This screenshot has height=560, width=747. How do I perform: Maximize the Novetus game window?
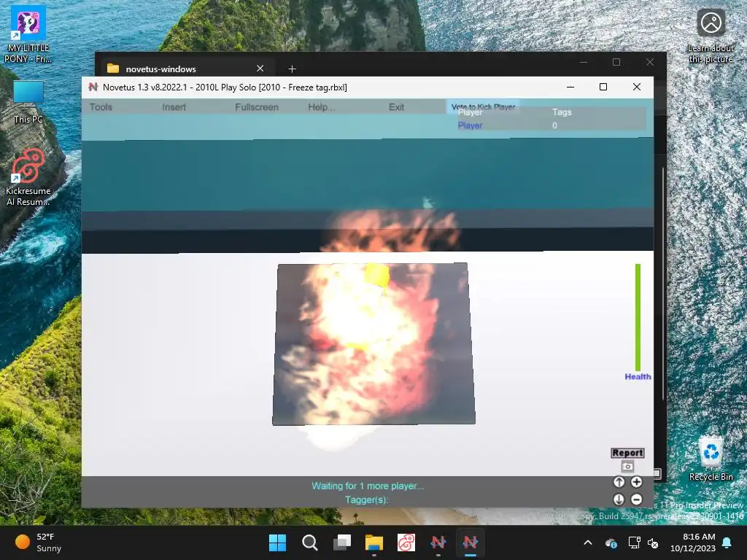pyautogui.click(x=603, y=87)
